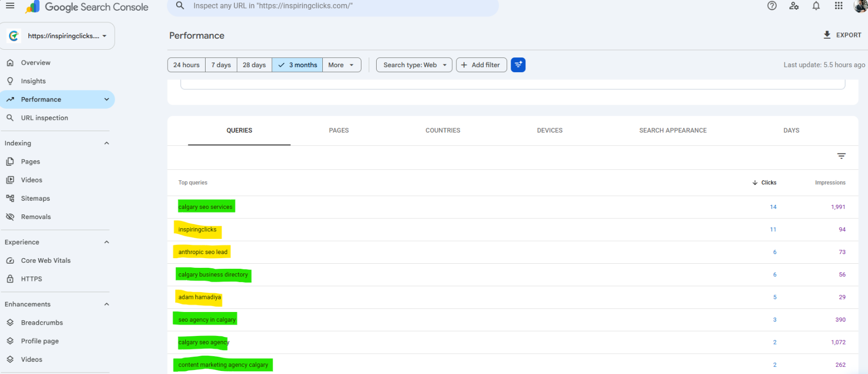
Task: Click the Add filter button
Action: click(x=481, y=65)
